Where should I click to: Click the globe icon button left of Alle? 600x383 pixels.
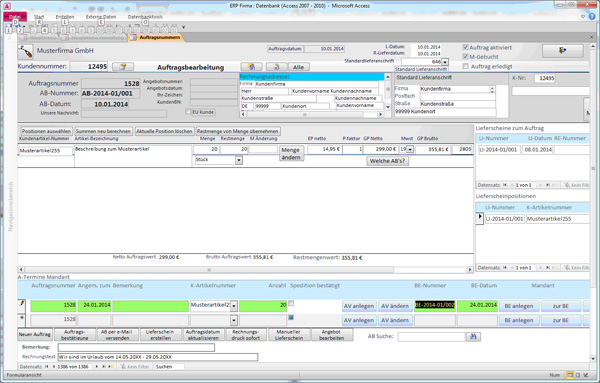251,67
